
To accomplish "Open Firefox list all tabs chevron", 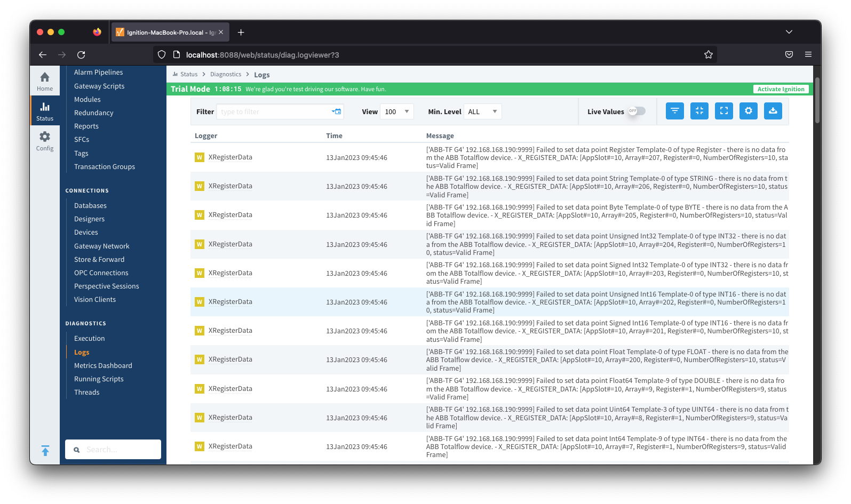I will point(789,32).
